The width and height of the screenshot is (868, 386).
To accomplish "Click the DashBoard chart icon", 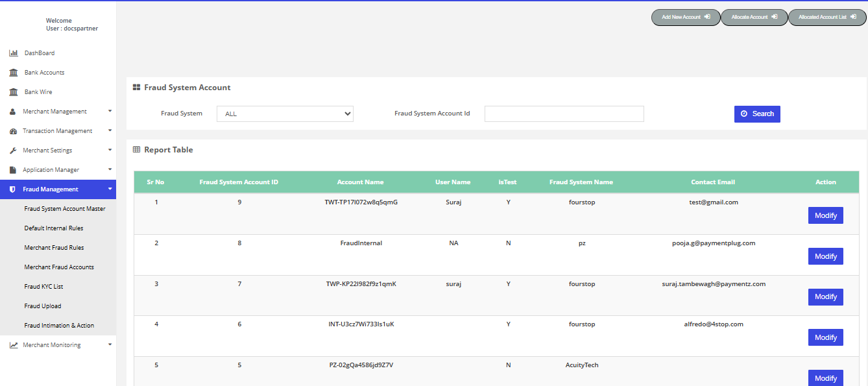I will click(x=14, y=53).
